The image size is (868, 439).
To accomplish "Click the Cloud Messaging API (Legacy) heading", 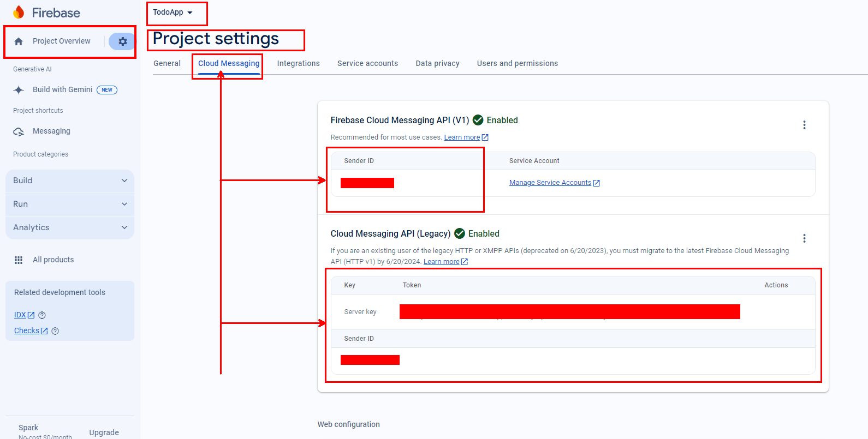I will [390, 233].
